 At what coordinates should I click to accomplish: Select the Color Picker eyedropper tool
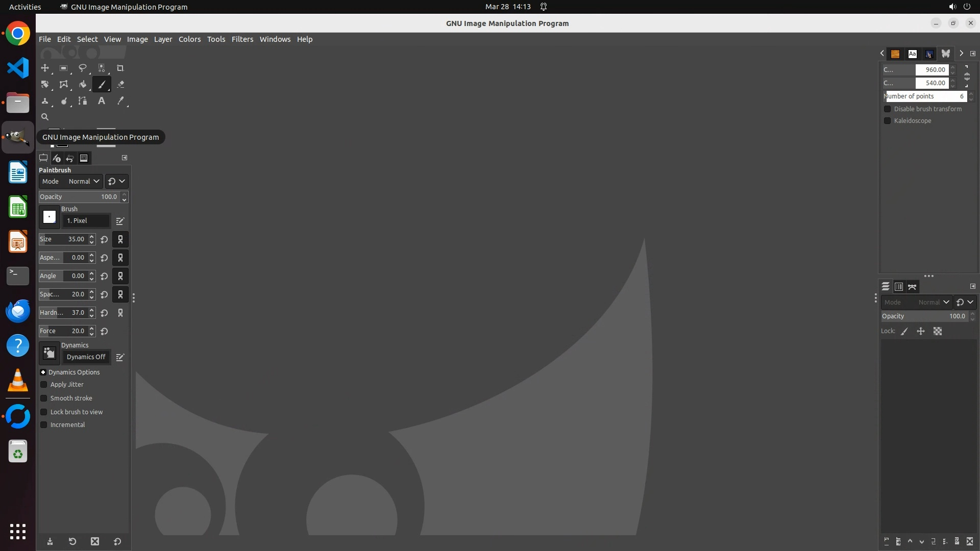120,101
